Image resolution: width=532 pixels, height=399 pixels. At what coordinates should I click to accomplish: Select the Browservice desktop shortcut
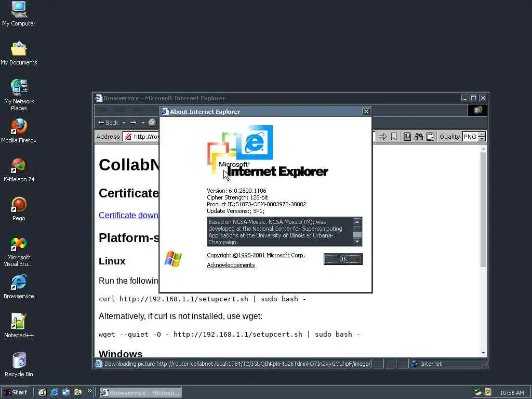[x=19, y=287]
